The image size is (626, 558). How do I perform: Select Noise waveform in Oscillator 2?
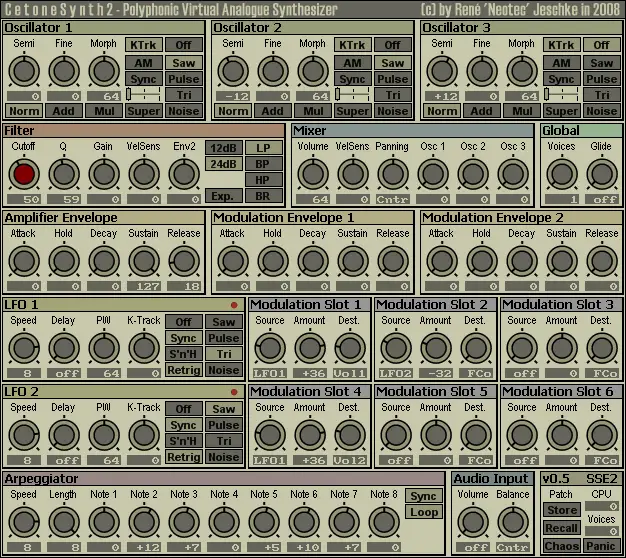(x=392, y=111)
